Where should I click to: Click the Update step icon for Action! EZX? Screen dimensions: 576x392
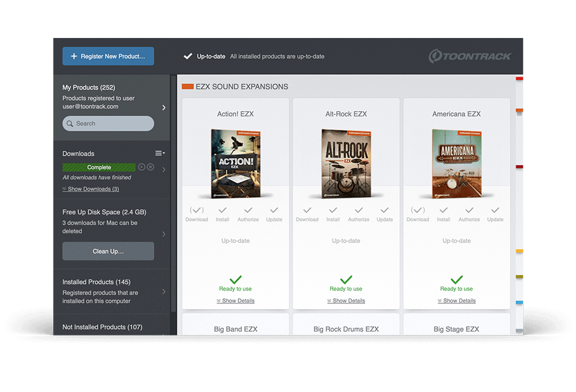pyautogui.click(x=274, y=211)
